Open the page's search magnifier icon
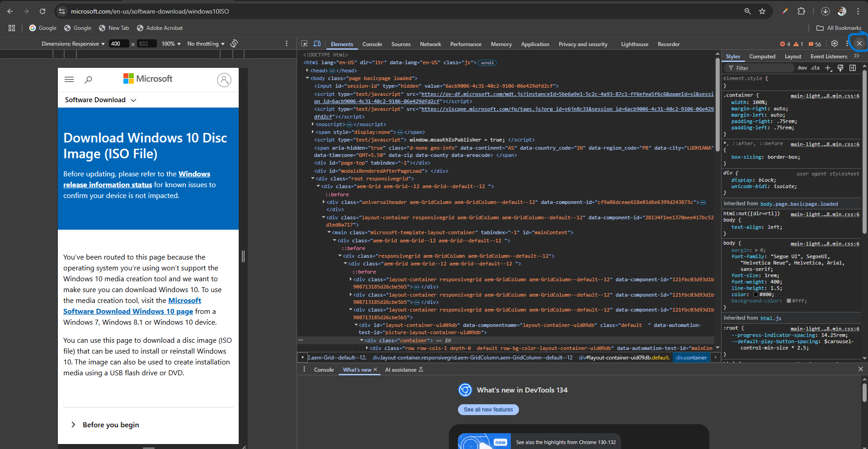This screenshot has width=868, height=449. point(89,80)
